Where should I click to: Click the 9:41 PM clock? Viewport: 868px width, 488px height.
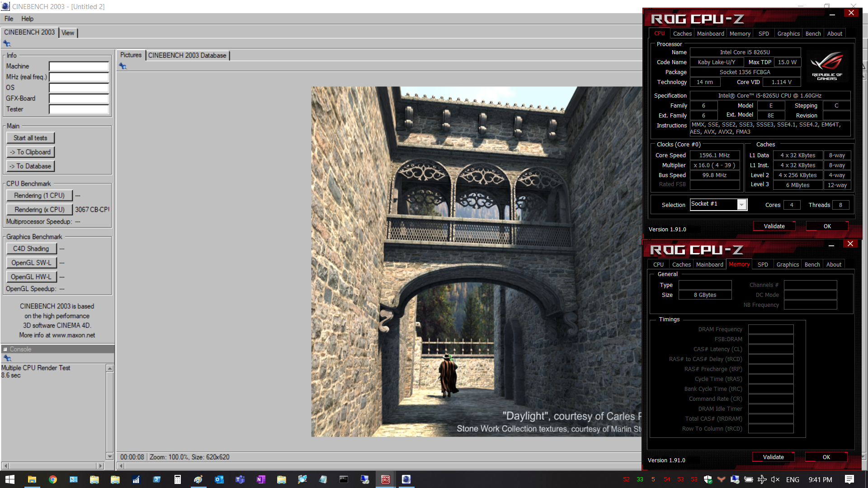point(820,479)
